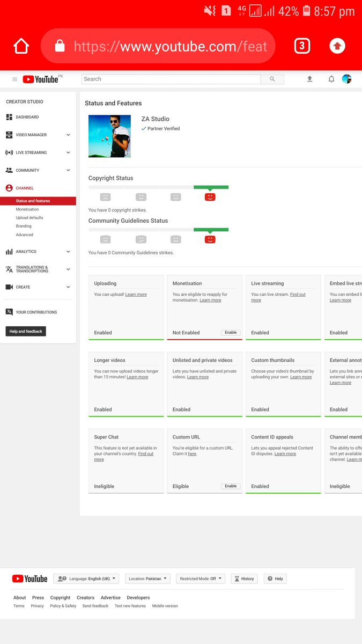Tap the browser address bar URL
The width and height of the screenshot is (362, 644).
point(171,46)
